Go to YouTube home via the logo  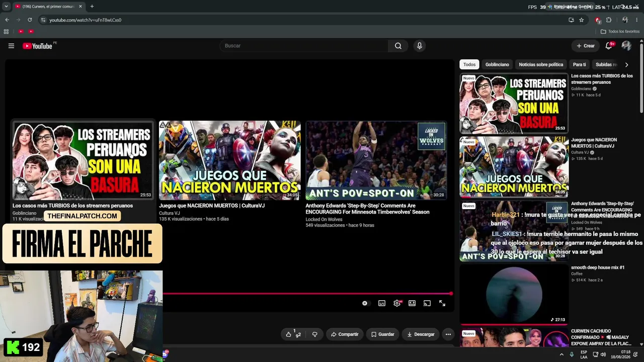point(37,46)
